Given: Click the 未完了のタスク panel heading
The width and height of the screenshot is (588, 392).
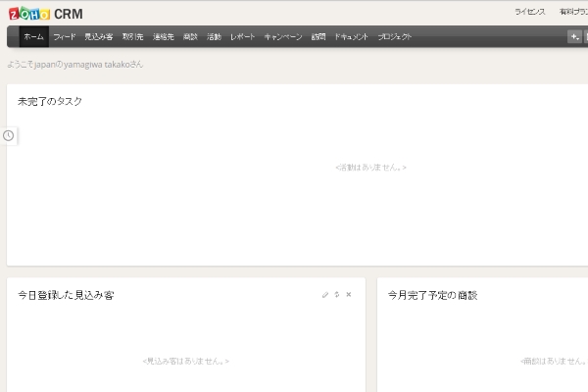Looking at the screenshot, I should coord(50,101).
